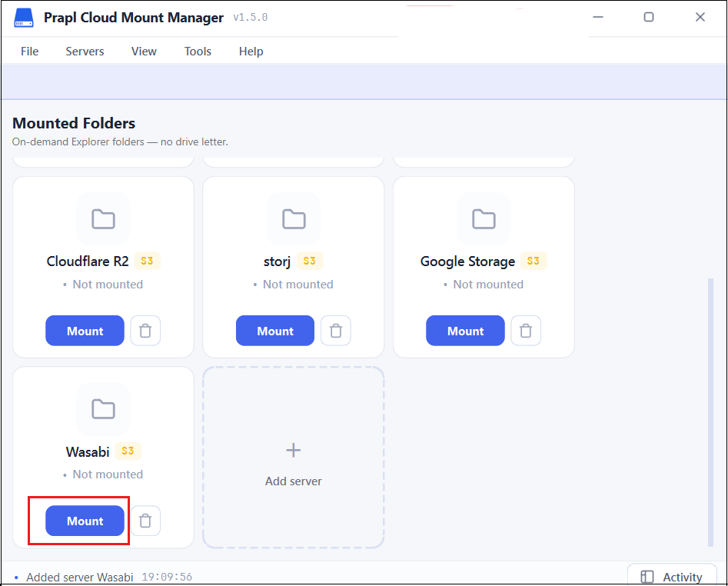Click the Cloudflare R2 server name
Screen dimensions: 728x586
(88, 261)
